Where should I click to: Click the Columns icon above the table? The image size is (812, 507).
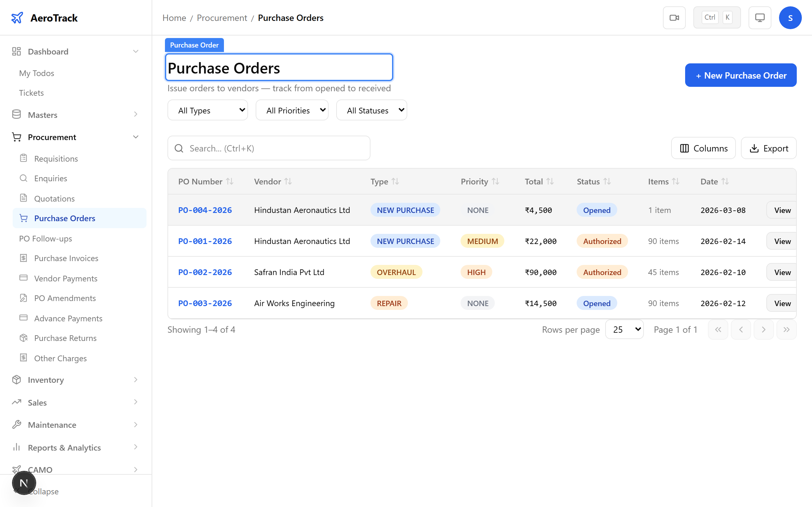[685, 148]
